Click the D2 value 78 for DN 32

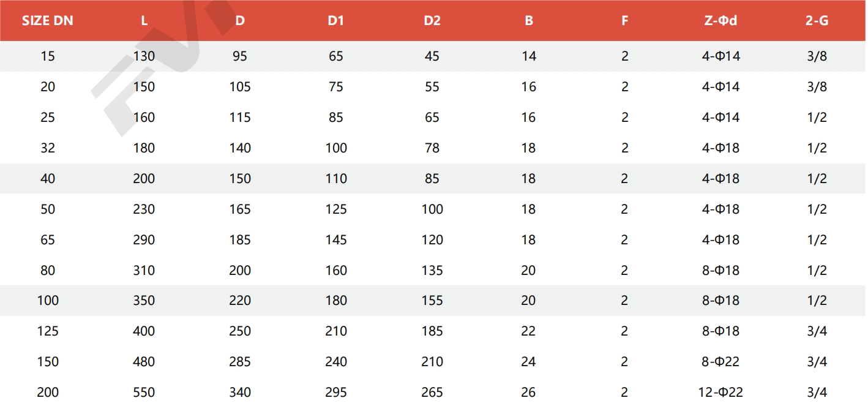click(432, 148)
